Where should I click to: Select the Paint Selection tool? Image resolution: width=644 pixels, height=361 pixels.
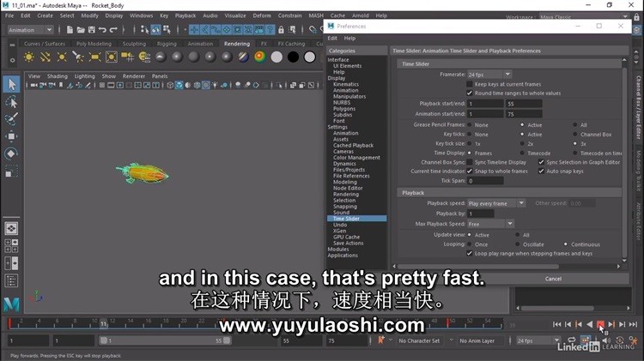[11, 119]
